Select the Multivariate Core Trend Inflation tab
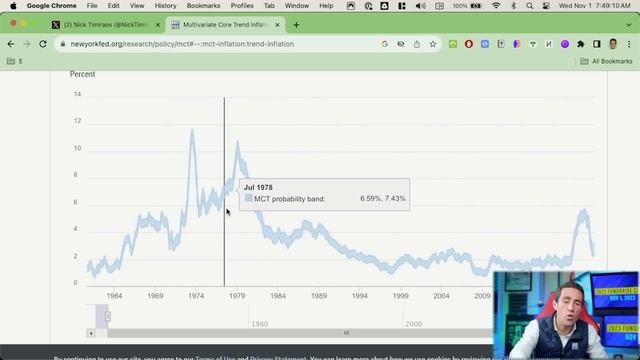The height and width of the screenshot is (360, 640). (x=225, y=25)
